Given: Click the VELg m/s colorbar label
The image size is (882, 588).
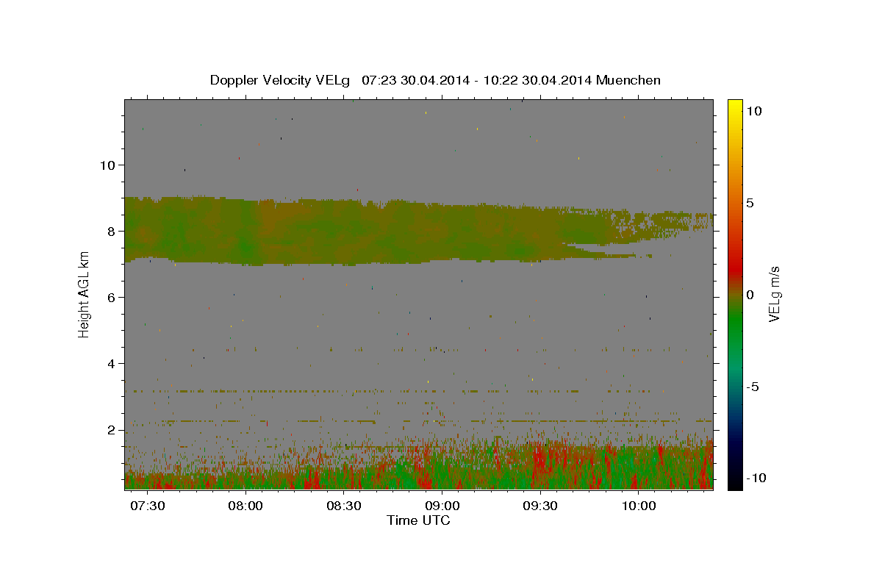Looking at the screenshot, I should [x=774, y=294].
